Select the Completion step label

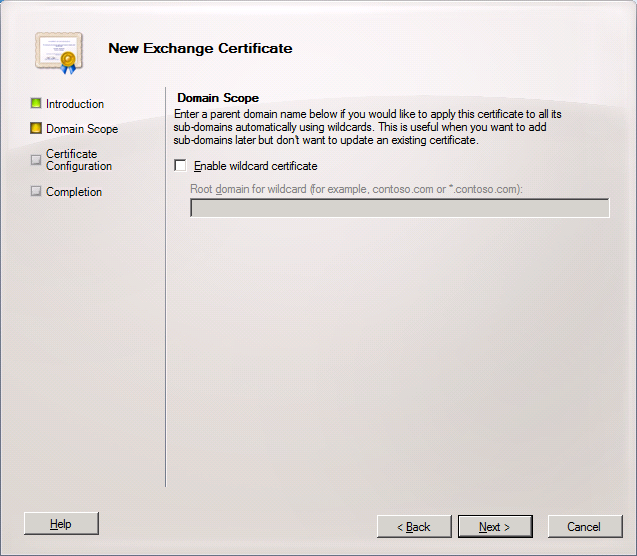coord(74,192)
